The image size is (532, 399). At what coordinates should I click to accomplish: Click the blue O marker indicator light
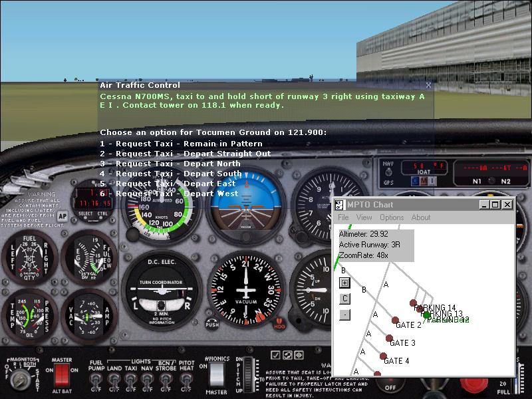(415, 181)
